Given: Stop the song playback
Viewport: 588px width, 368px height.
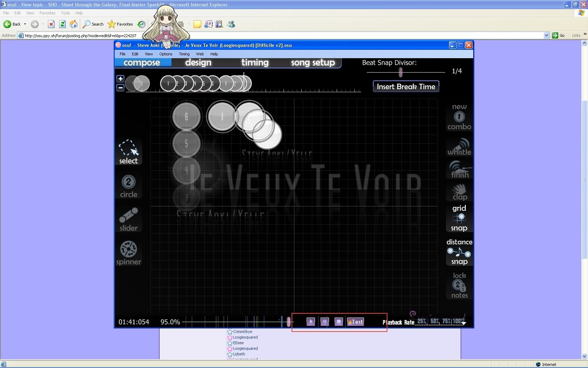Looking at the screenshot, I should point(338,322).
